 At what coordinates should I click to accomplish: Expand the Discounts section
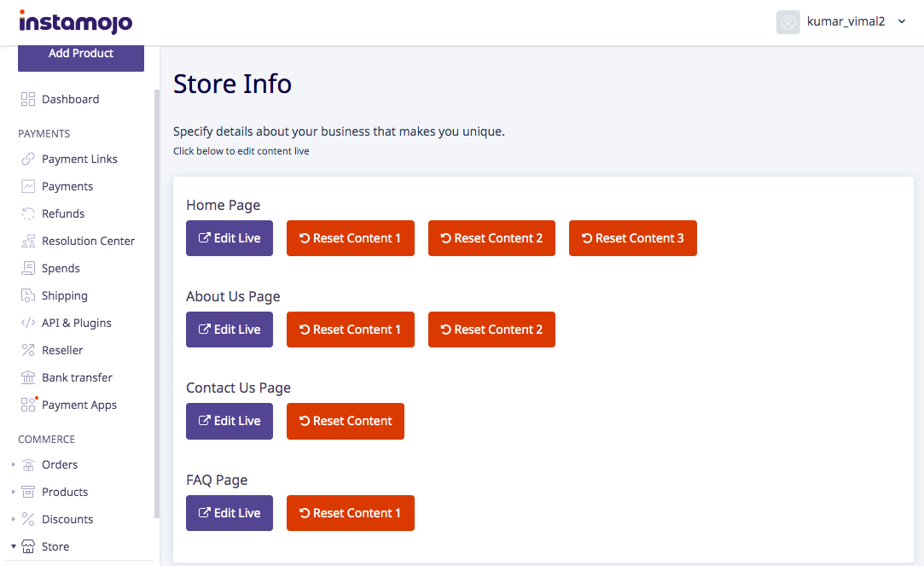click(x=12, y=519)
